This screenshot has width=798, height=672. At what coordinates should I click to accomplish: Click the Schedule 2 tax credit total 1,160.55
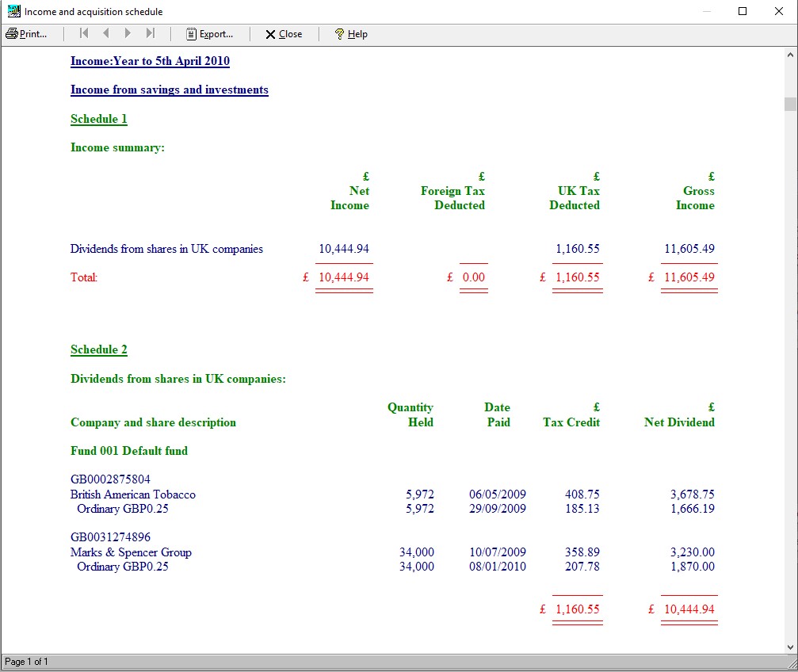point(578,609)
